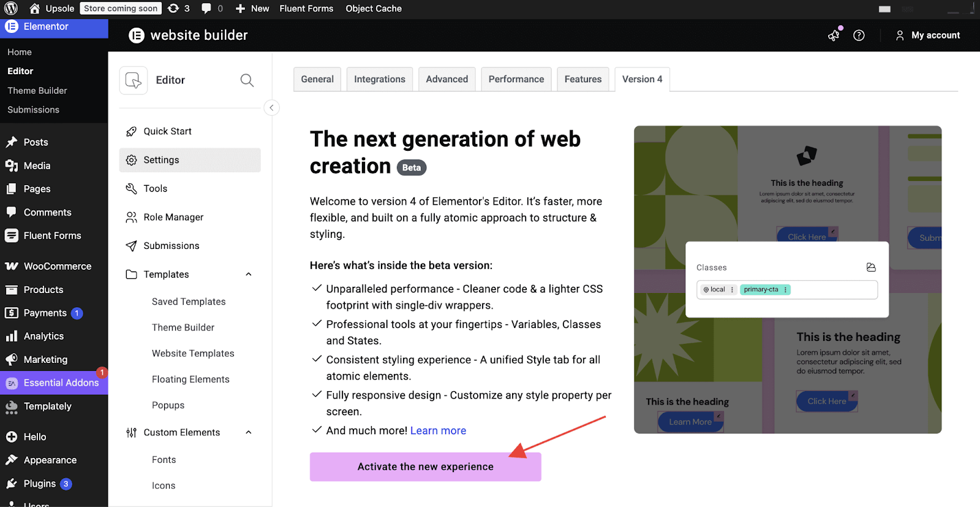Select Settings in Editor panel
Image resolution: width=980 pixels, height=507 pixels.
tap(190, 160)
